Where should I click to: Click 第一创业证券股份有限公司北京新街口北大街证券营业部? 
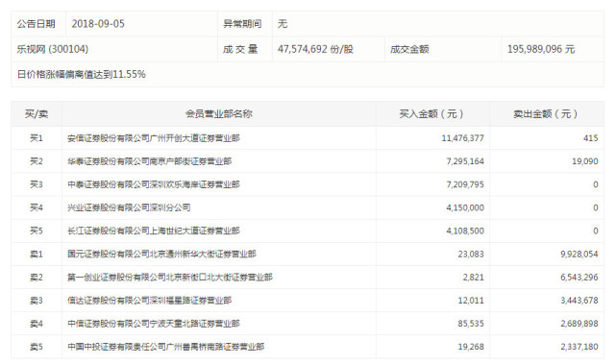click(170, 278)
